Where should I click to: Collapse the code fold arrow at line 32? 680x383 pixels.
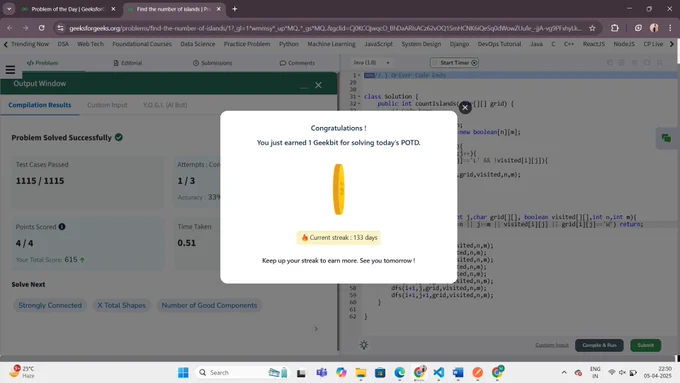tap(359, 104)
